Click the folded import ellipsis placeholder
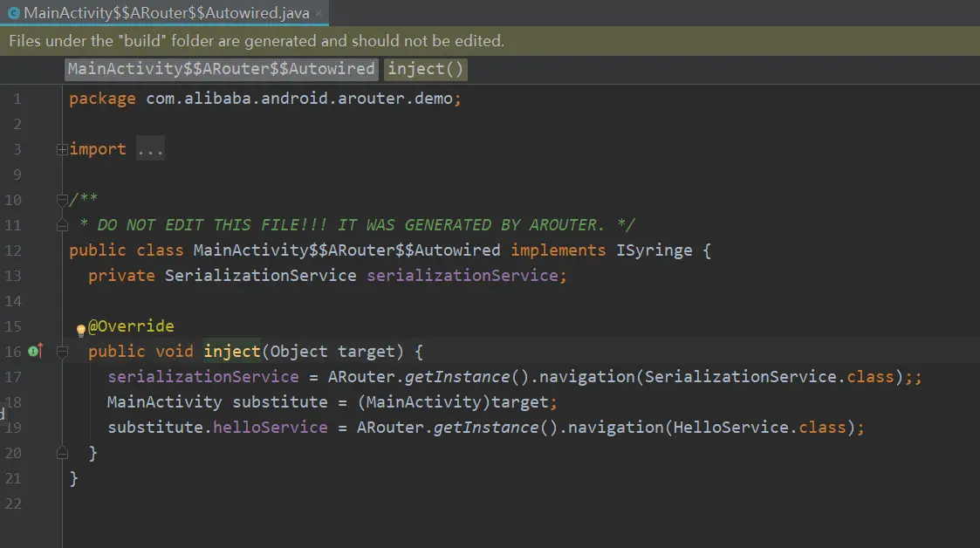 point(151,149)
